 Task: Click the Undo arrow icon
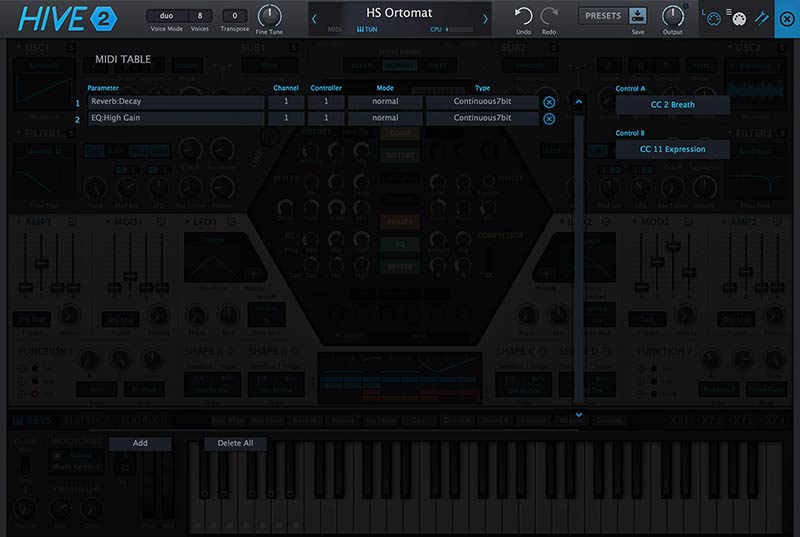[x=523, y=16]
